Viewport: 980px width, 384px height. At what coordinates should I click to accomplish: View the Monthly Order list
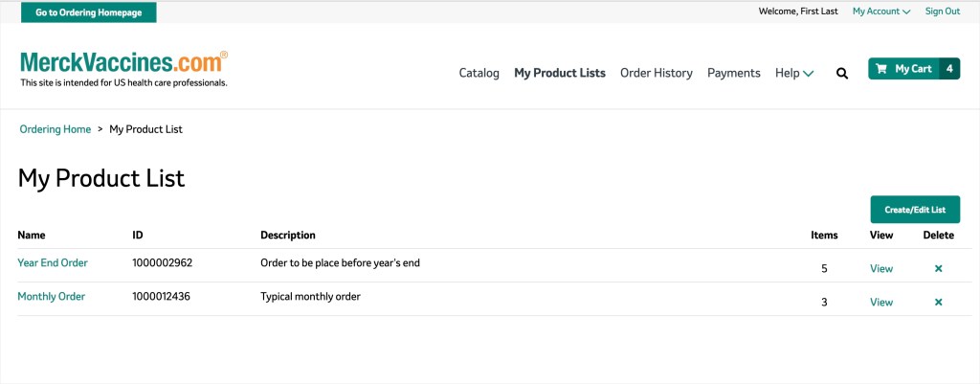[881, 302]
